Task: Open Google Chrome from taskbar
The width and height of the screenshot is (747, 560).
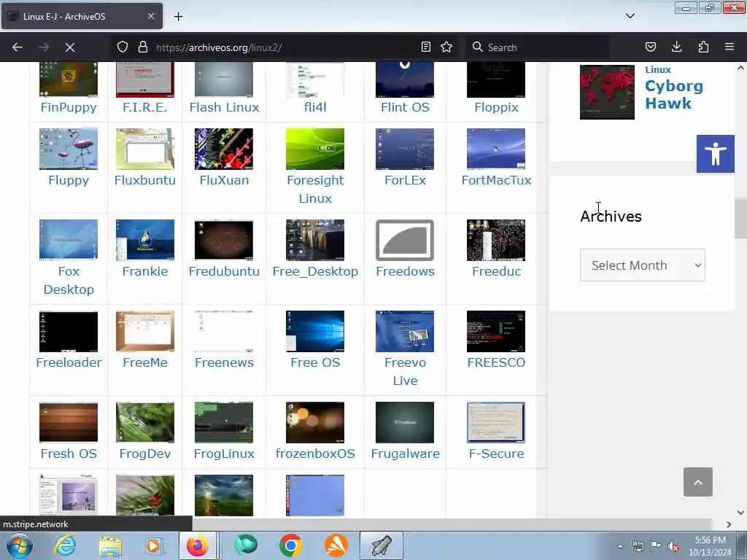Action: coord(290,545)
